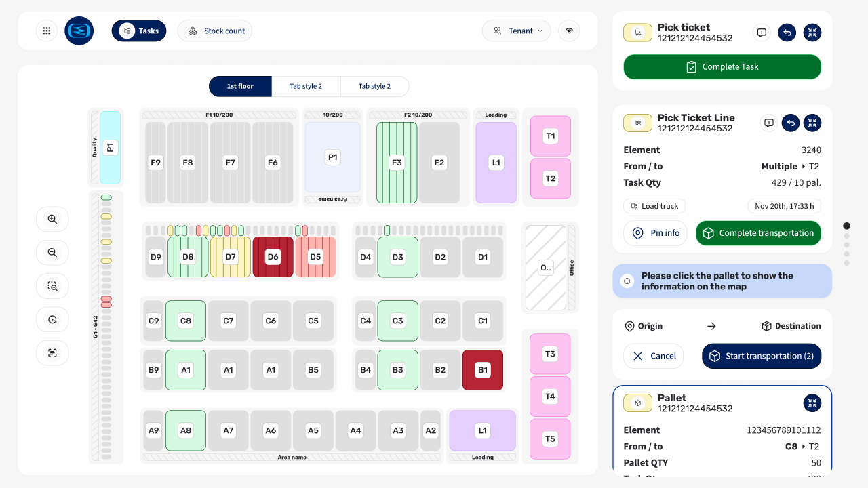Click the scan frame map tool

coord(52,353)
